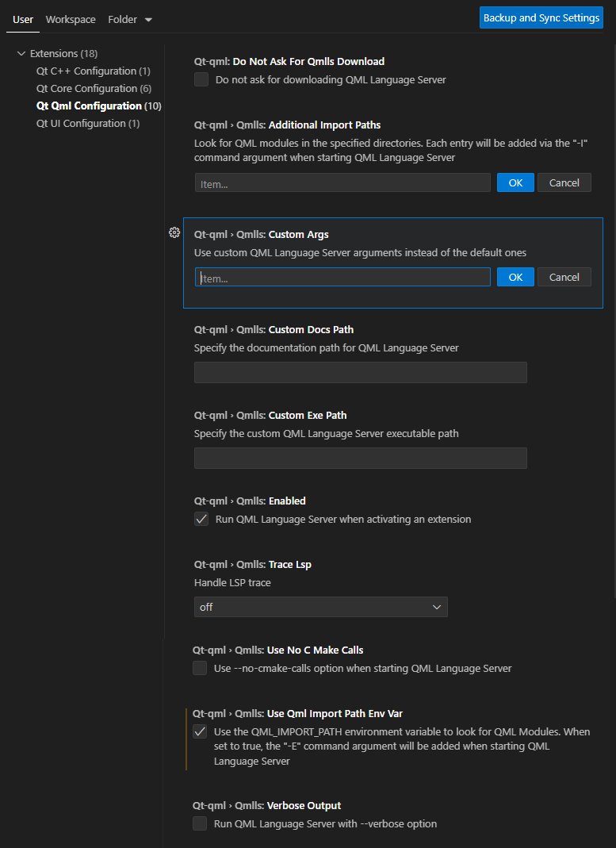
Task: Click the Custom Docs Path text field
Action: pos(361,372)
